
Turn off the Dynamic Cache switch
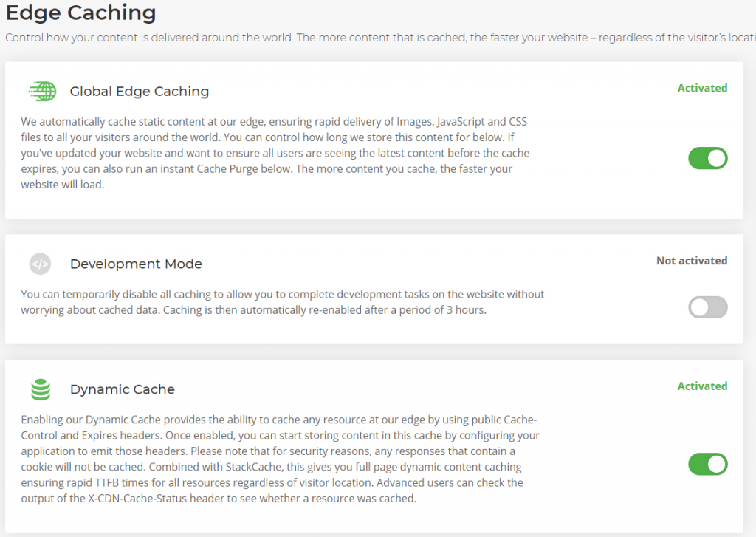(x=708, y=464)
